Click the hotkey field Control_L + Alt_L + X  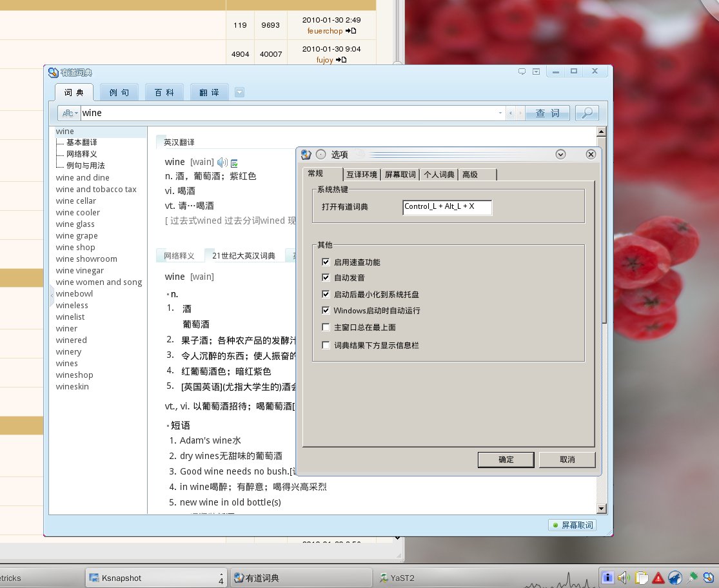pos(447,207)
